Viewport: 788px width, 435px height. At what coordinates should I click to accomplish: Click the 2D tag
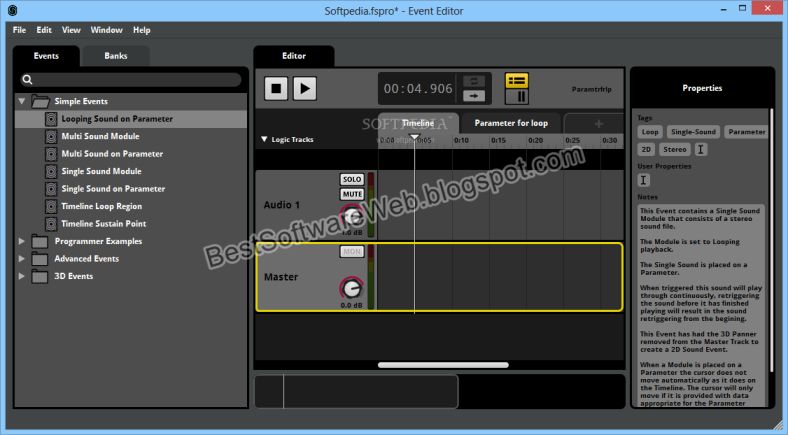[646, 149]
